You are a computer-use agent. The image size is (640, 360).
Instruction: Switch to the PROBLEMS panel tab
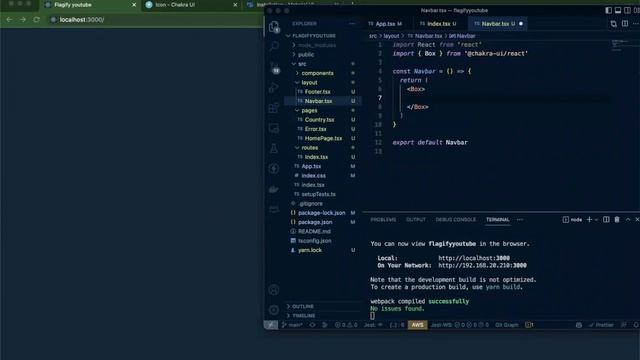[383, 220]
